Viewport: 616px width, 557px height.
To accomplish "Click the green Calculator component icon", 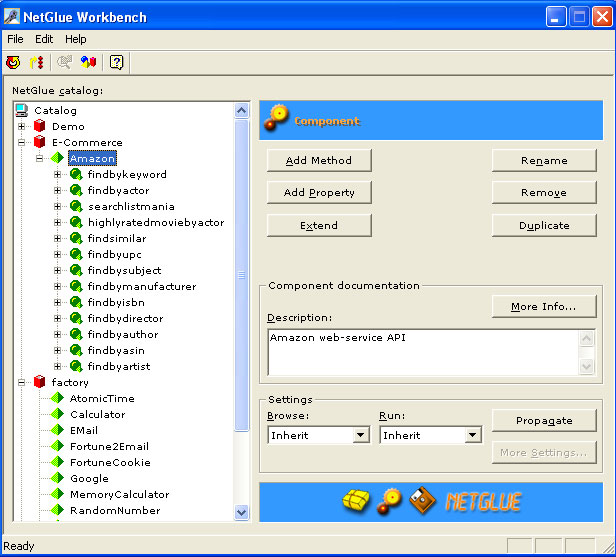I will 58,415.
